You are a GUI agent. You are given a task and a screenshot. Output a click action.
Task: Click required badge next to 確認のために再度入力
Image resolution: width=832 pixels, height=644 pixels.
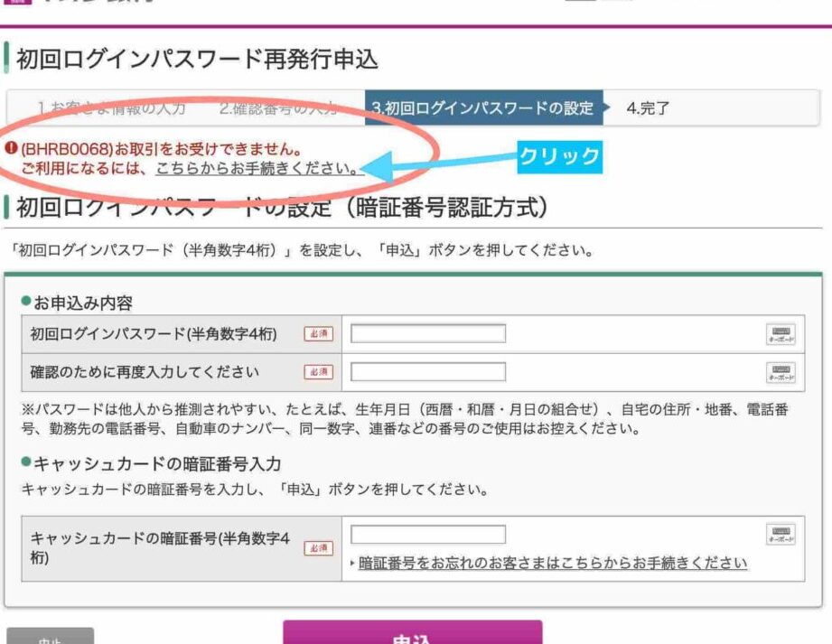pyautogui.click(x=318, y=372)
